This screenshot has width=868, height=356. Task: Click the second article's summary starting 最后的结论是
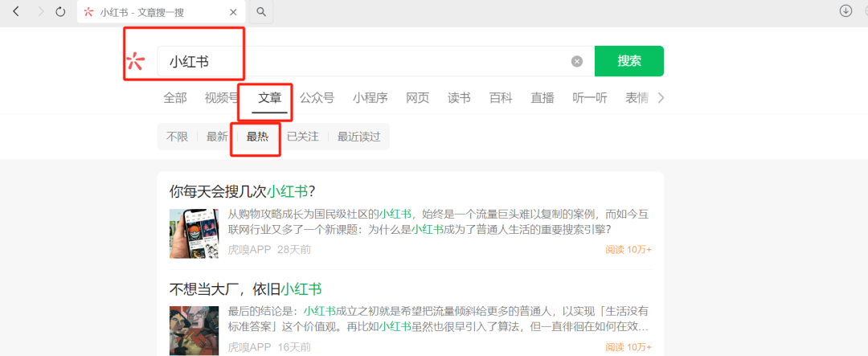coord(440,319)
